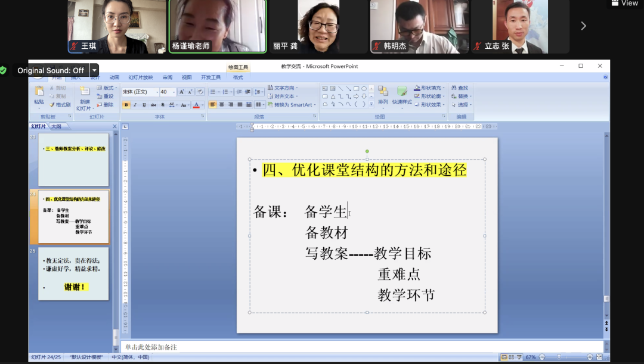Click the 粘贴 paste icon
644x364 pixels.
39,91
